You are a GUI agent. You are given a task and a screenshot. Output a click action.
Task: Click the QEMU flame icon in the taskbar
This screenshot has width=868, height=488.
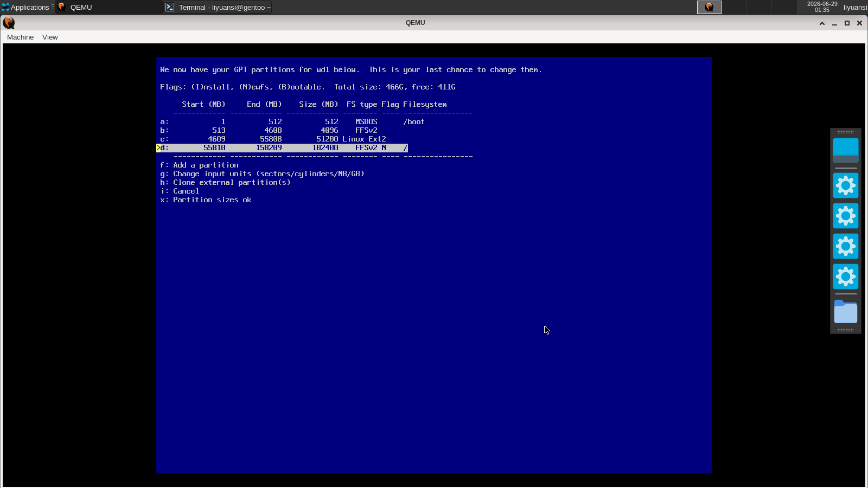62,7
